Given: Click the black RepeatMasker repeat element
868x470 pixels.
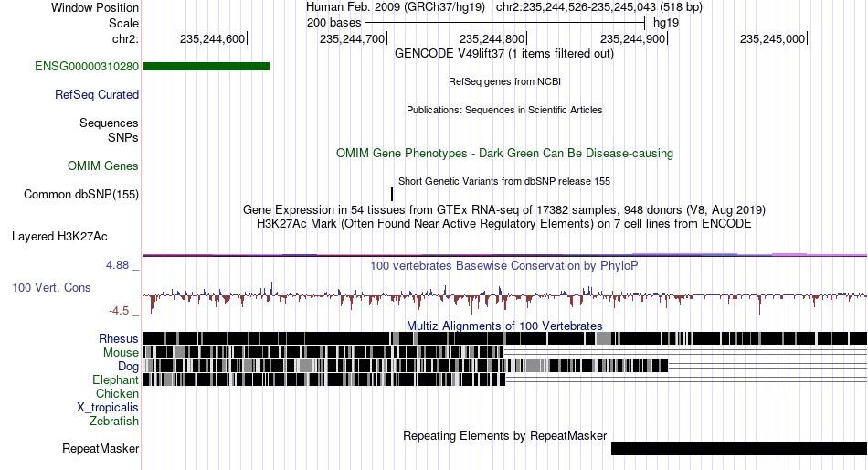Looking at the screenshot, I should coord(739,448).
